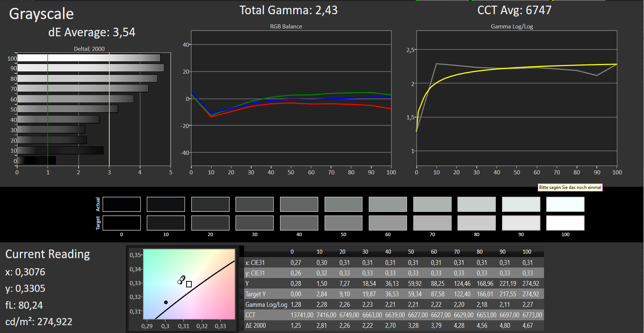This screenshot has height=333, width=644.
Task: Click the Bitte sagen Sie das noch einmal tooltip
Action: [x=570, y=187]
